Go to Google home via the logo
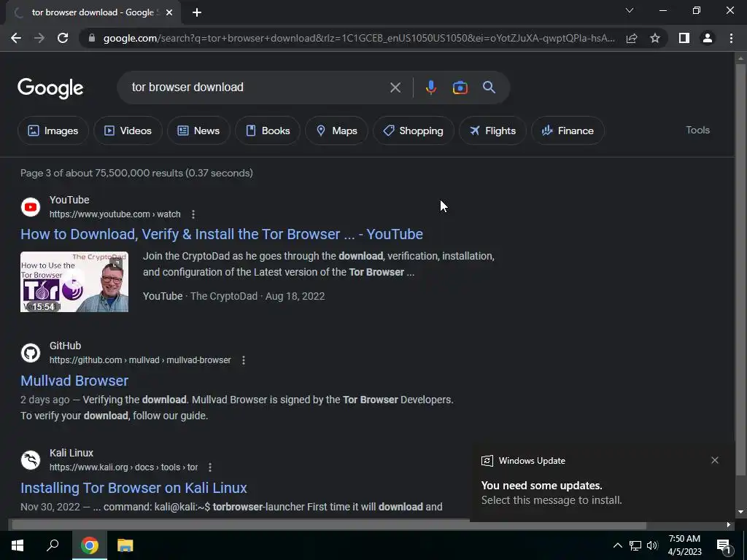The width and height of the screenshot is (747, 560). pos(50,88)
